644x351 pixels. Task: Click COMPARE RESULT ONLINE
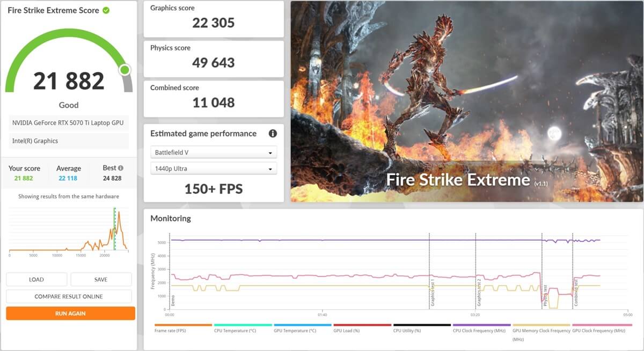click(69, 296)
